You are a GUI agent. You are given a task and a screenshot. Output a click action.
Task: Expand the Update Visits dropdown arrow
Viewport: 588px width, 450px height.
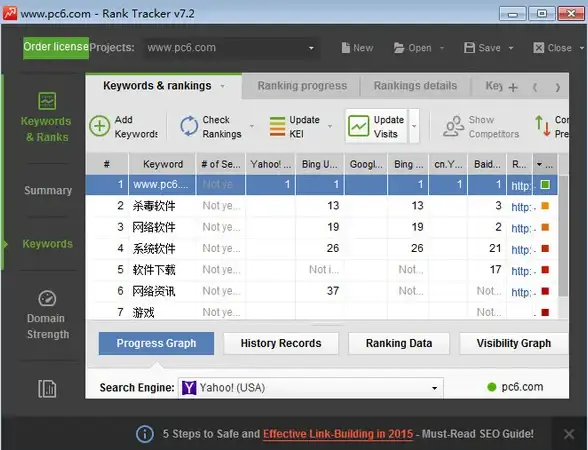[414, 126]
